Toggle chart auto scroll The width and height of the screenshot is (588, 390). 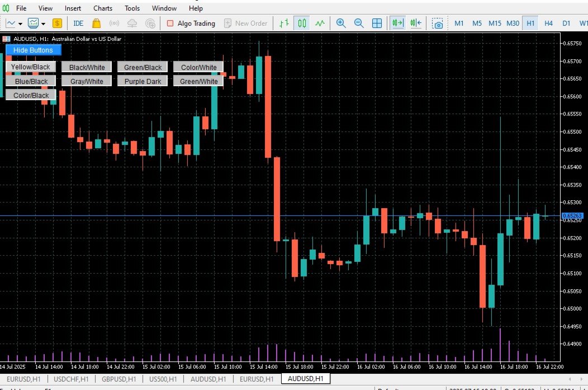(397, 24)
